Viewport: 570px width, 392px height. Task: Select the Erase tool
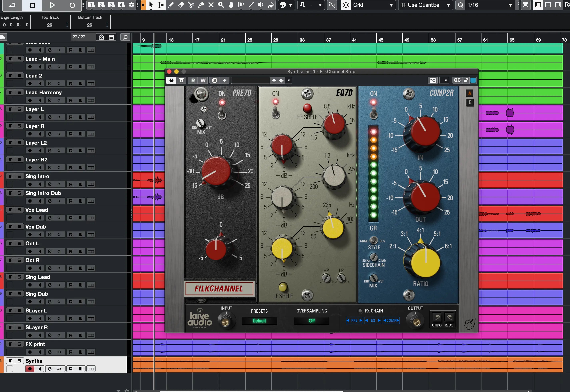coord(181,5)
